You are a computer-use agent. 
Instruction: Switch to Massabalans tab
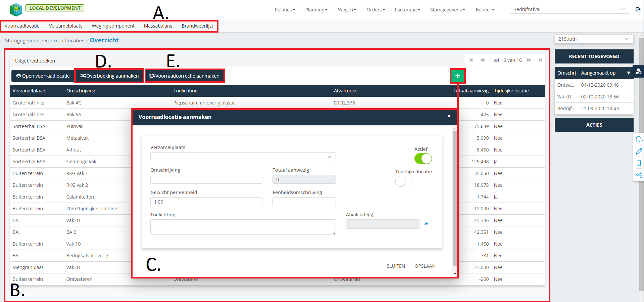tap(158, 26)
